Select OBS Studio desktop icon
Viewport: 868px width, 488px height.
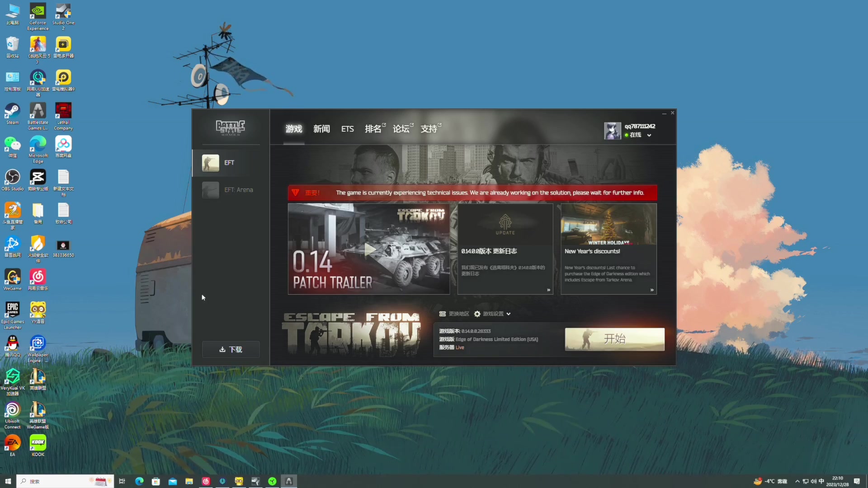(x=13, y=180)
